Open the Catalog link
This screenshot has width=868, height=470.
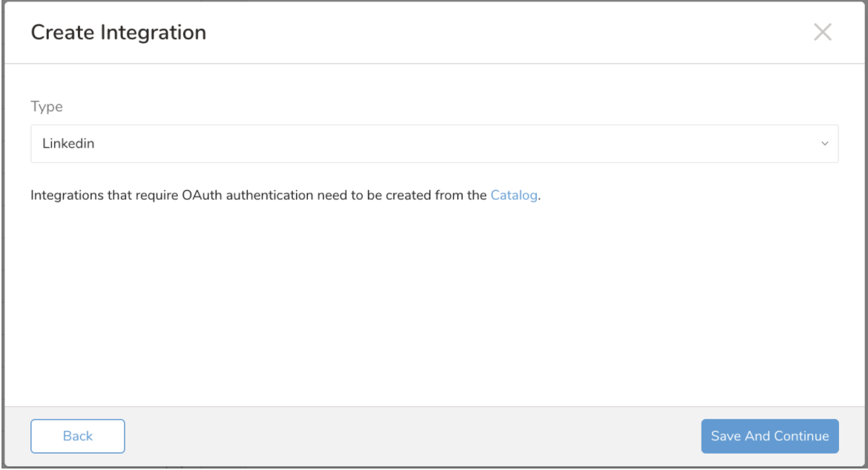[513, 196]
